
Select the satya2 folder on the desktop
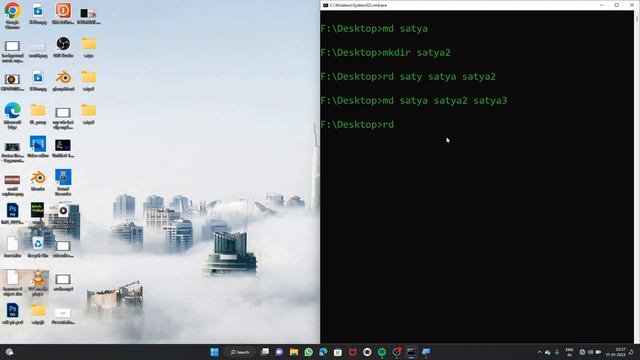point(89,81)
